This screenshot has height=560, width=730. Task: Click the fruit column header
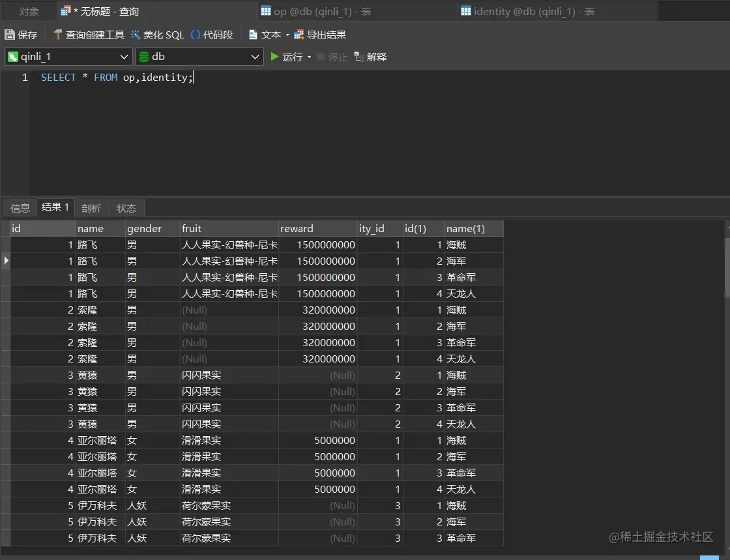[229, 229]
